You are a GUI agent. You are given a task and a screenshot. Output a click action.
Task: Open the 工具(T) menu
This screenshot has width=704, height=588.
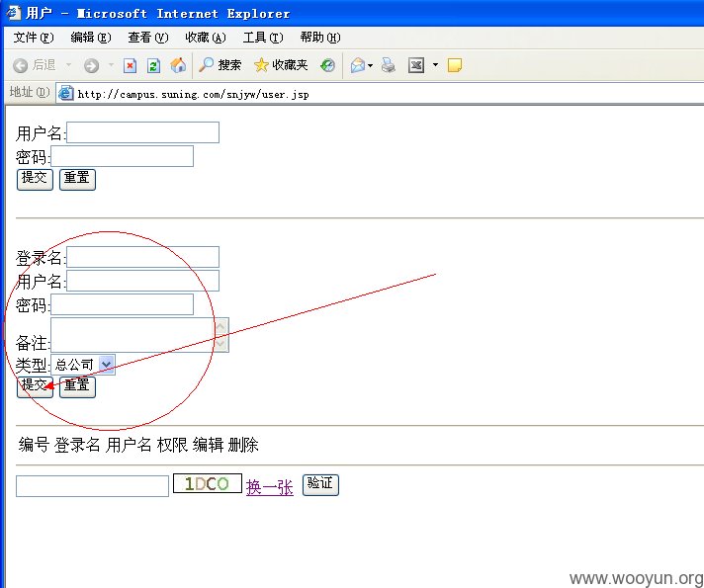pos(263,38)
